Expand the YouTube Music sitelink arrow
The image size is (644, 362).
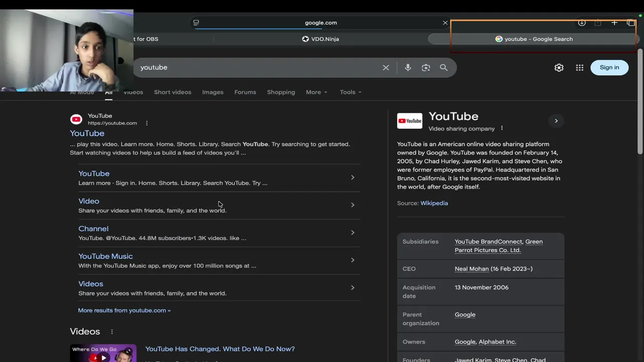click(x=353, y=260)
